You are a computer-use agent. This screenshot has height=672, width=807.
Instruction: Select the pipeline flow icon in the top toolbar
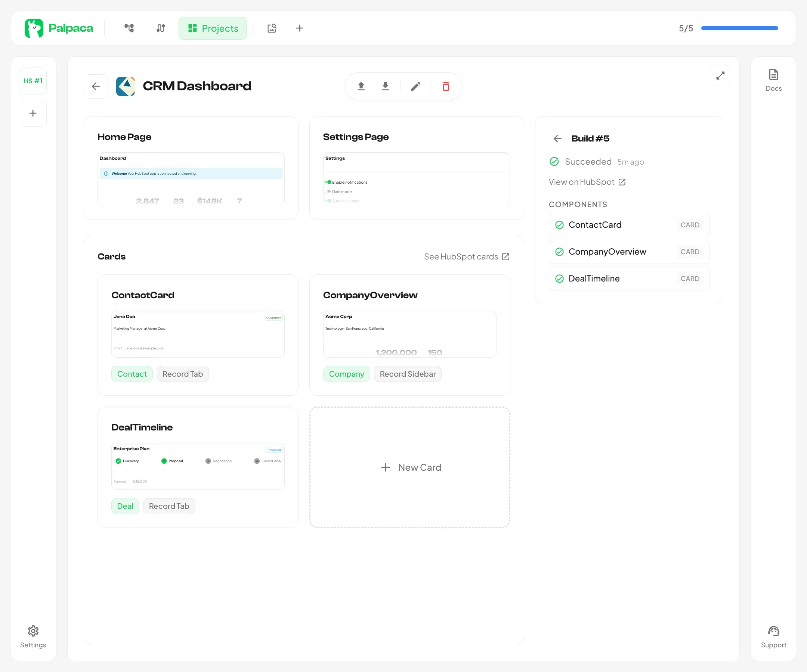129,28
